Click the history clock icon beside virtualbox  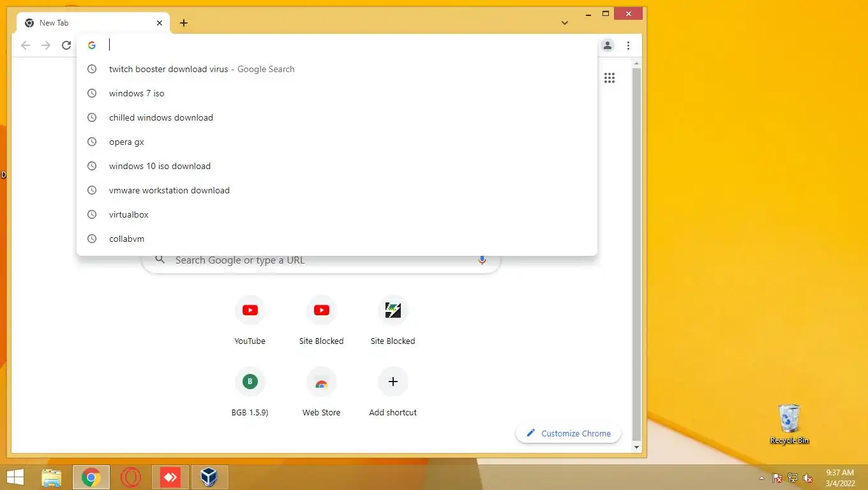click(92, 214)
